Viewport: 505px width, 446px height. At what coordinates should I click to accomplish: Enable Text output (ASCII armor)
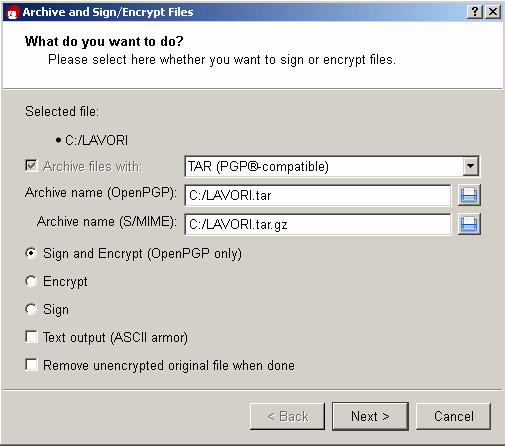(31, 337)
